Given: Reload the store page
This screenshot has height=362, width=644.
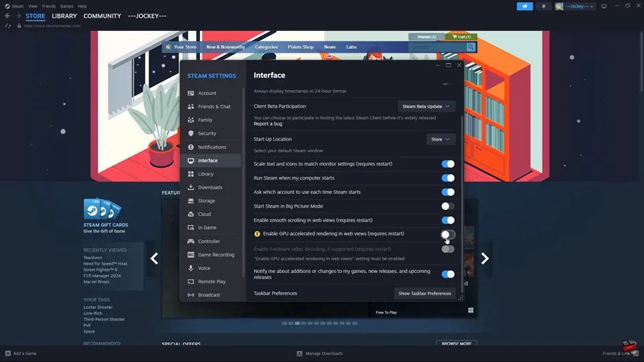Looking at the screenshot, I should point(8,26).
